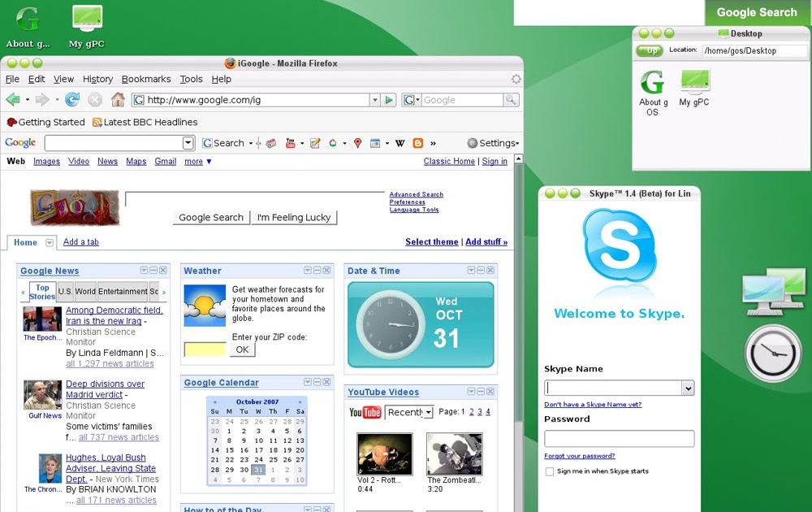Open the History menu
The height and width of the screenshot is (512, 812).
(97, 80)
